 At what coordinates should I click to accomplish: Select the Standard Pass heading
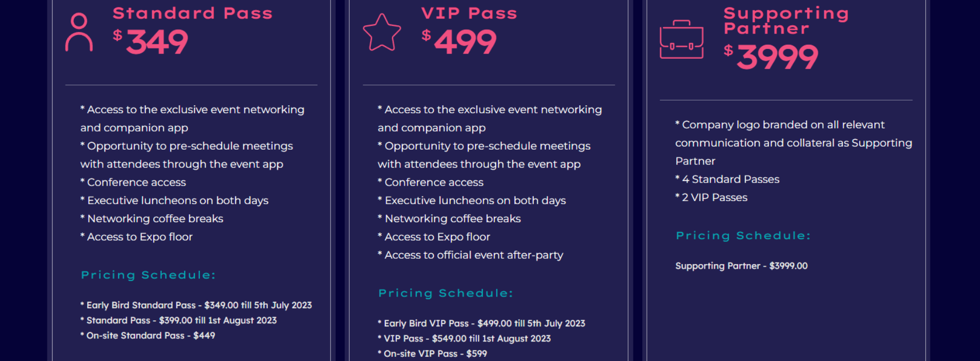192,13
